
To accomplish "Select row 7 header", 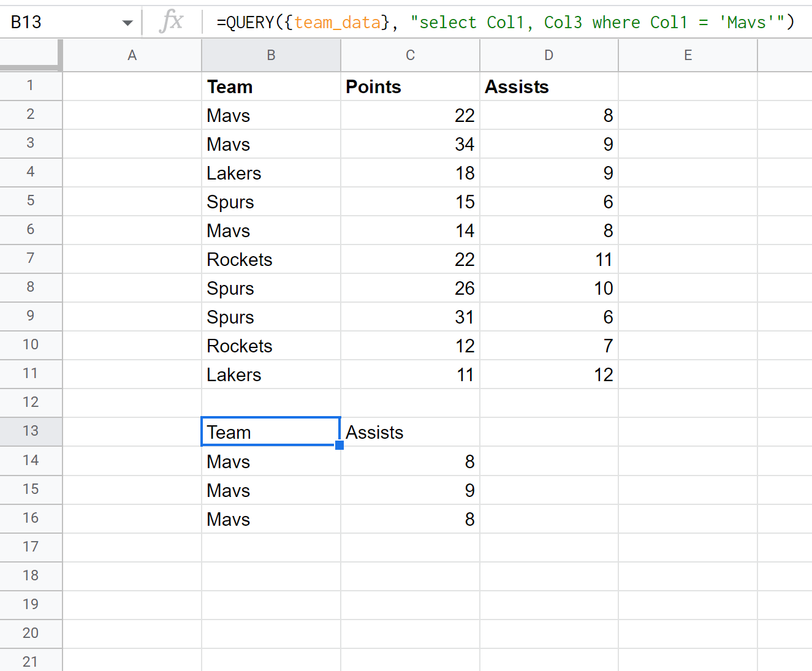I will (x=31, y=259).
